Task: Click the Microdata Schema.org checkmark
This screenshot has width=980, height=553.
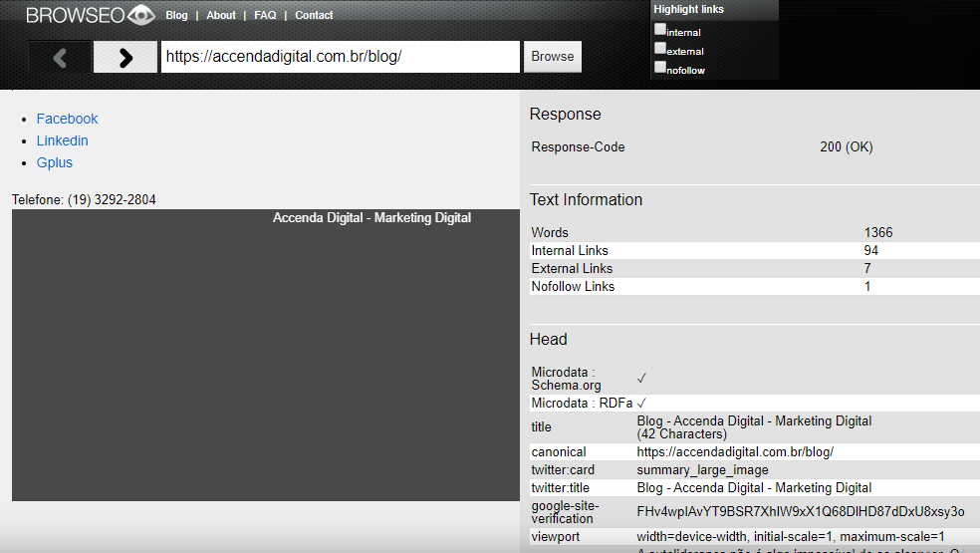Action: (x=641, y=379)
